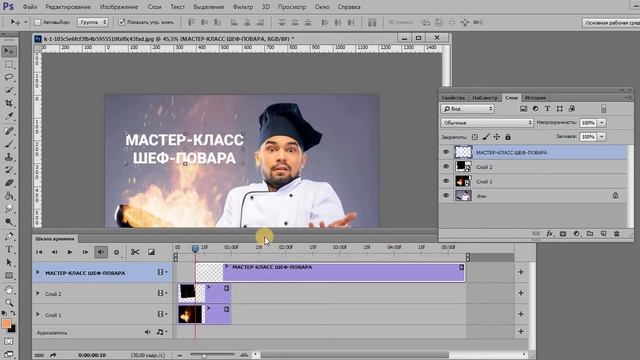The width and height of the screenshot is (640, 360).
Task: Toggle visibility of Фон layer
Action: pos(446,196)
